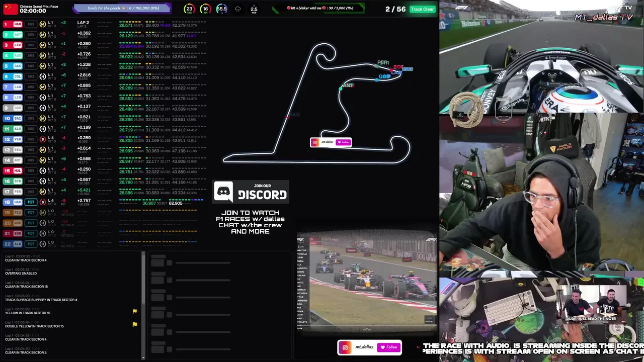Viewport: 644px width, 362px height.
Task: Click the MT_dallas TV channel label
Action: pyautogui.click(x=604, y=17)
